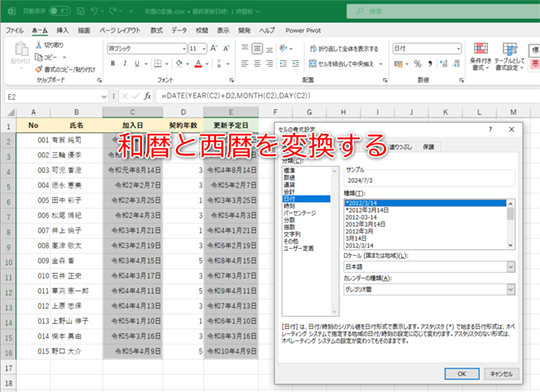This screenshot has width=540, height=392.
Task: Toggle the AutoSave switch
Action: click(60, 11)
